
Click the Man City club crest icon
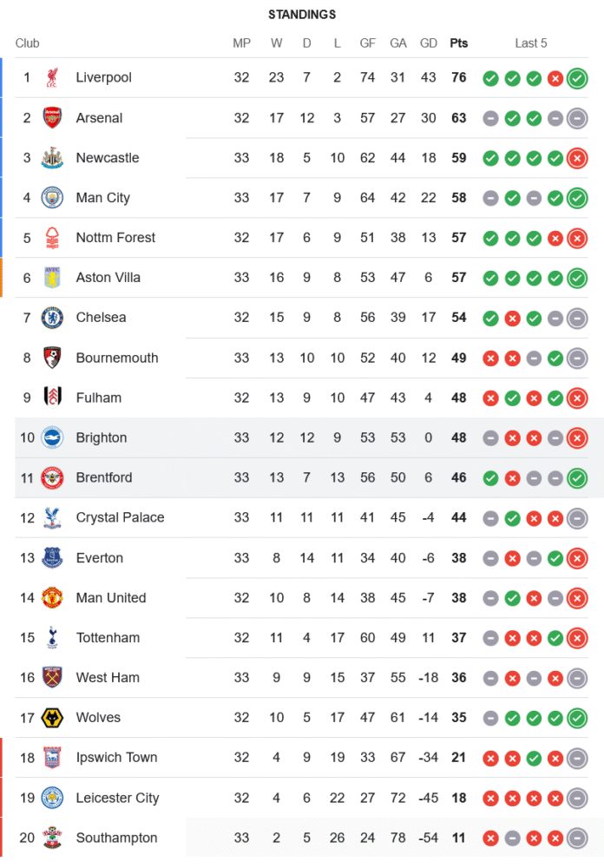tap(52, 198)
